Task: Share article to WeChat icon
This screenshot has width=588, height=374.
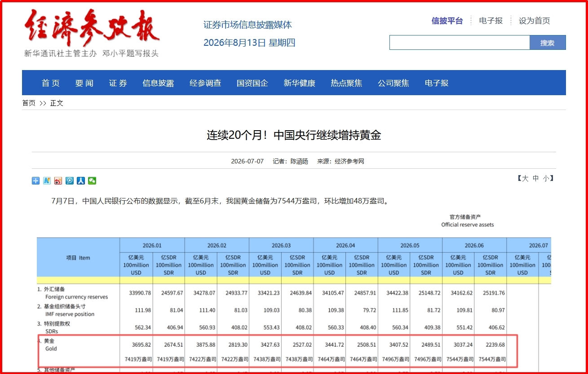Action: click(92, 180)
